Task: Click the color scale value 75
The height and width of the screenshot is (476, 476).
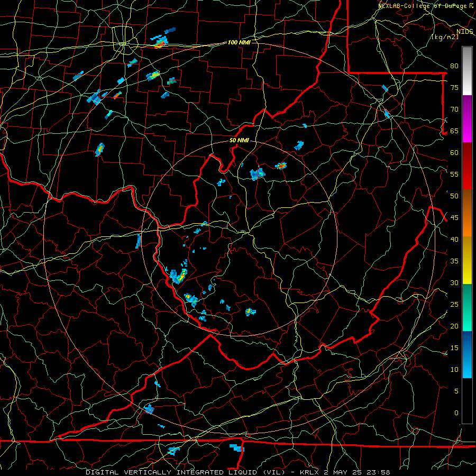Action: coord(454,87)
